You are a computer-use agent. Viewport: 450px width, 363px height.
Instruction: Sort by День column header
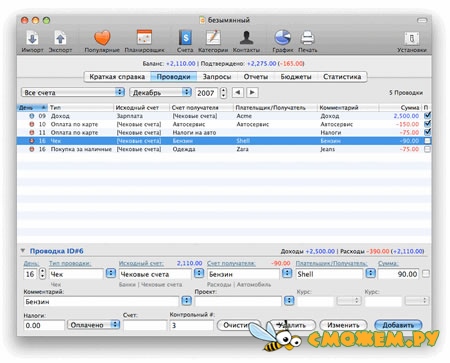32,108
